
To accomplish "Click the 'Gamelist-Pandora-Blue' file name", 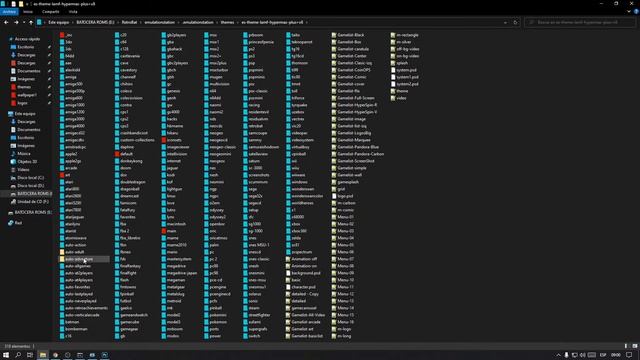I will coord(358,147).
